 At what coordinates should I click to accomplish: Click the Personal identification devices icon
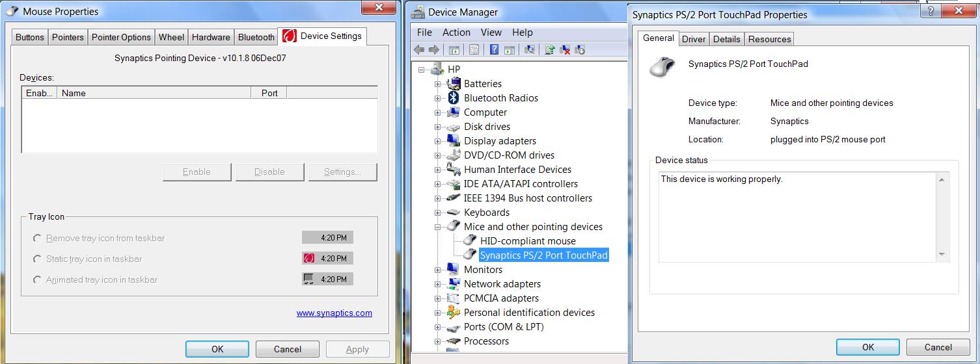click(x=454, y=312)
